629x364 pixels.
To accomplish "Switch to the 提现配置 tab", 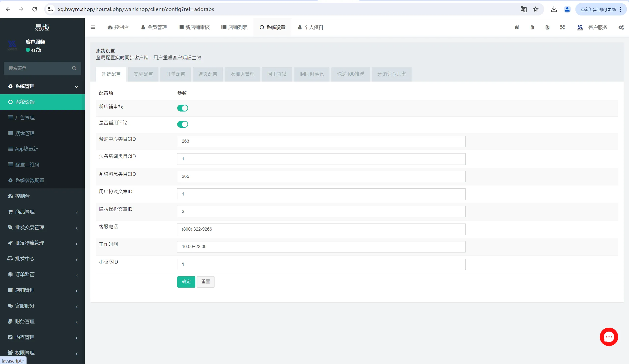I will point(143,74).
